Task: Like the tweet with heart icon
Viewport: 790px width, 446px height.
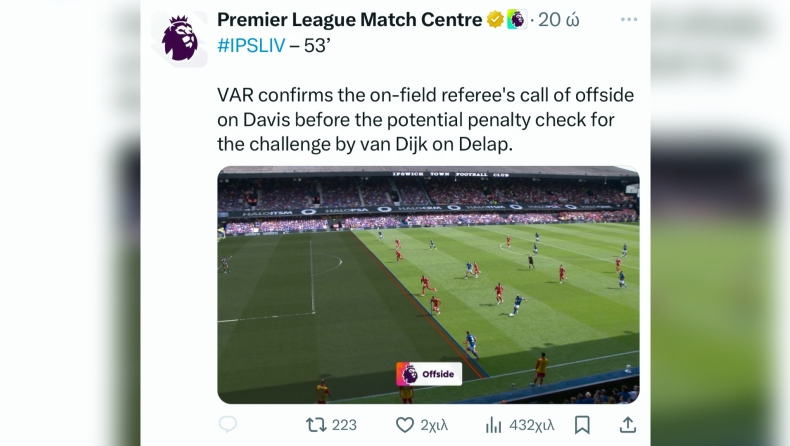Action: 405,425
